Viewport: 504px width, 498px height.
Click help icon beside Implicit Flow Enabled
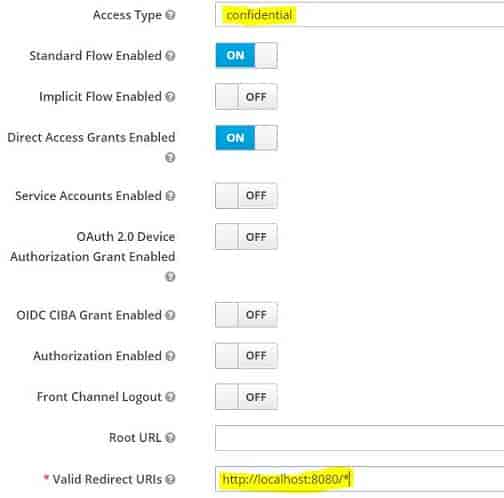point(170,97)
